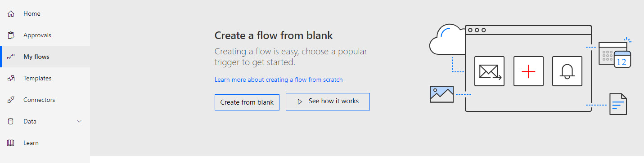Screen dimensions: 644x163
Task: Click the picture image icon in illustration
Action: point(441,94)
